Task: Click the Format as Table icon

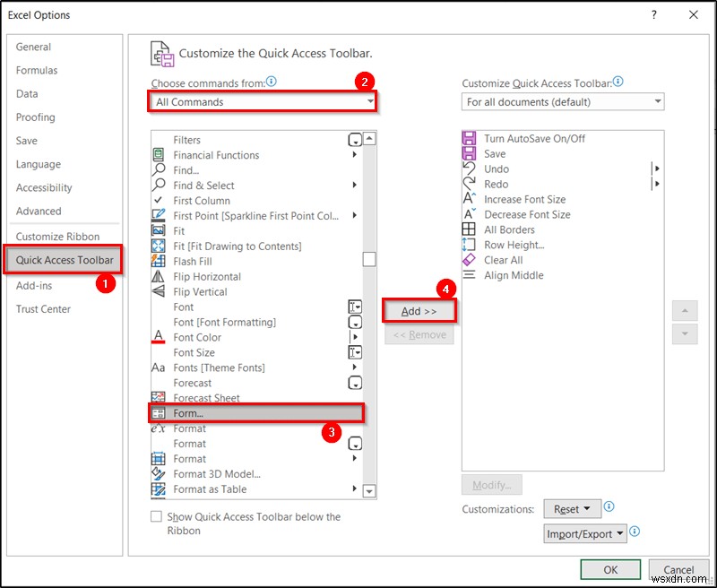Action: coord(159,489)
